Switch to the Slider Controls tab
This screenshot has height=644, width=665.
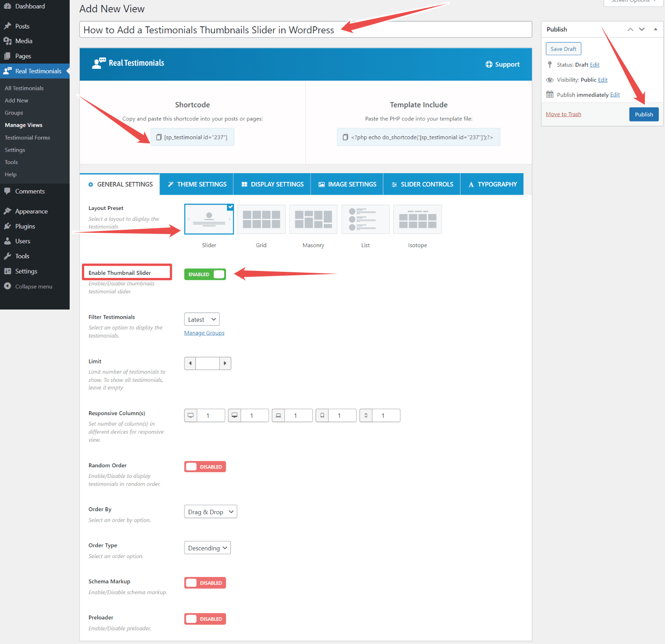point(421,184)
